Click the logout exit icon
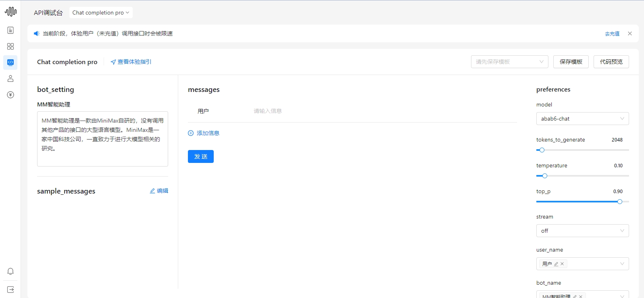Viewport: 644px width, 298px height. pyautogui.click(x=10, y=290)
